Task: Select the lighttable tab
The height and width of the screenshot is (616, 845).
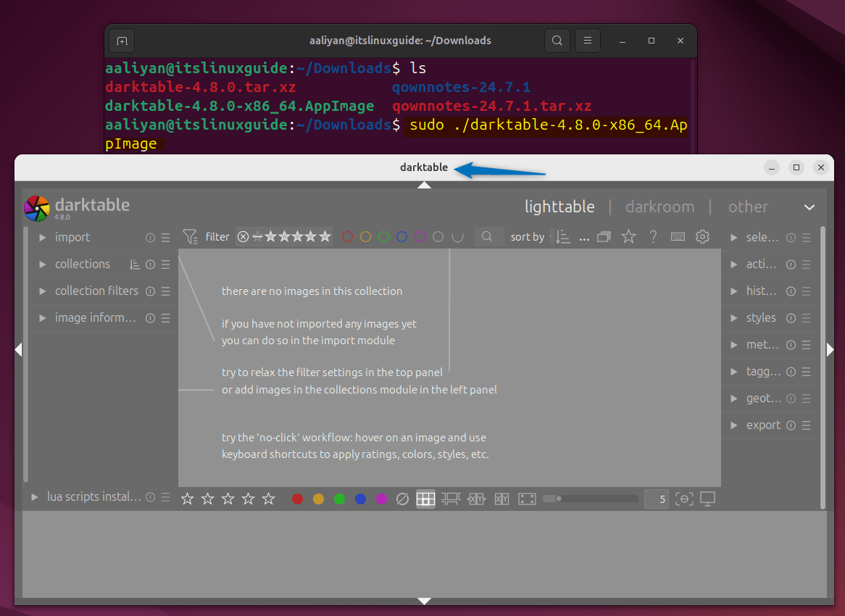Action: (x=559, y=207)
